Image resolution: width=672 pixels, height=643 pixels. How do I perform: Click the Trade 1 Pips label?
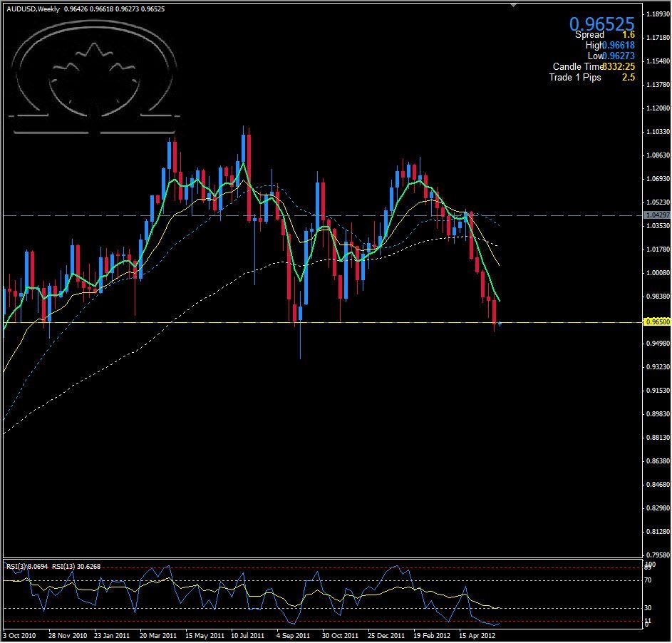tap(574, 77)
